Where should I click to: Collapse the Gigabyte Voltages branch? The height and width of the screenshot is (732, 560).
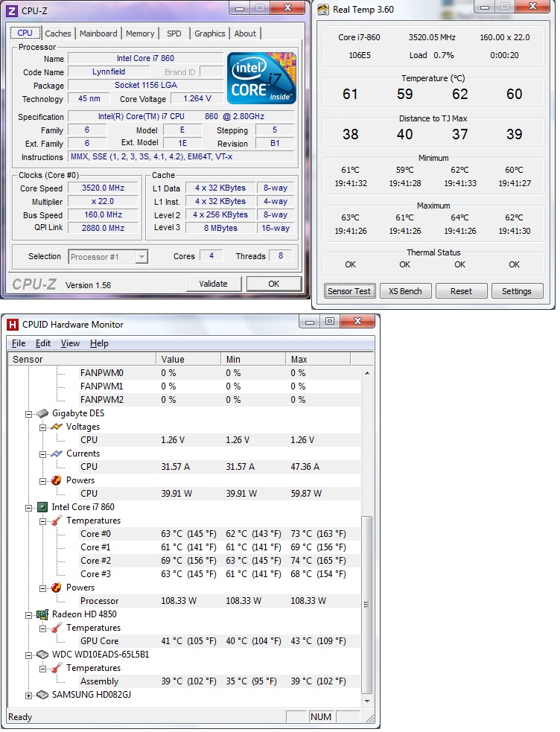(43, 427)
